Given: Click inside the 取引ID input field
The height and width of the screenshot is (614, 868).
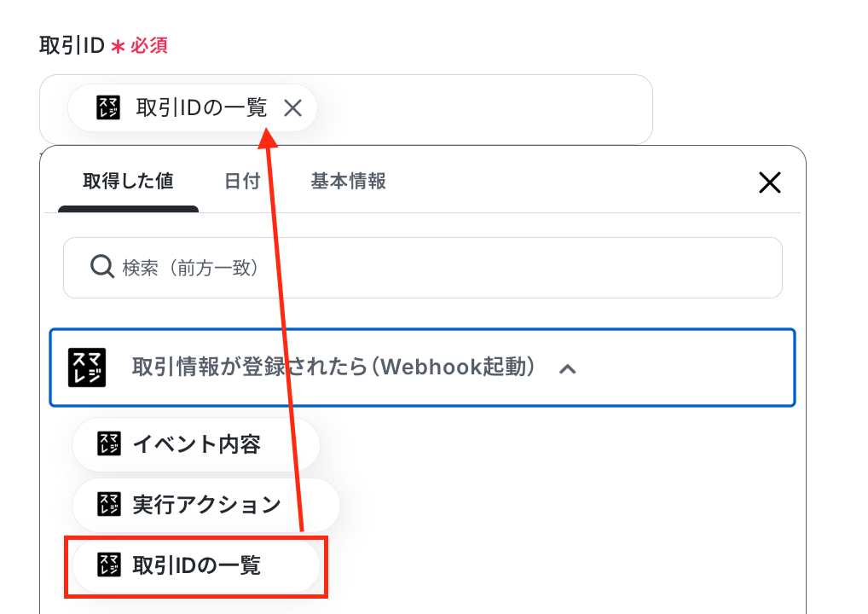Looking at the screenshot, I should (482, 109).
